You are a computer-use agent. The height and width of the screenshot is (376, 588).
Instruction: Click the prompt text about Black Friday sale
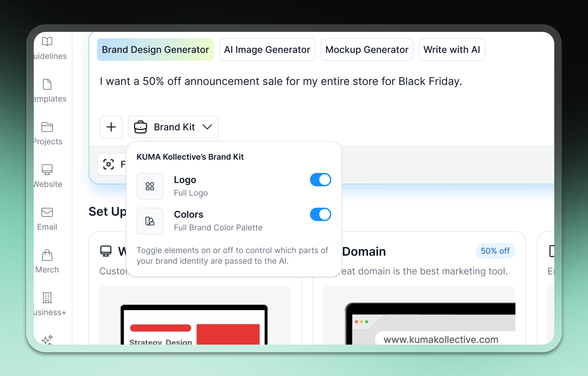[281, 81]
